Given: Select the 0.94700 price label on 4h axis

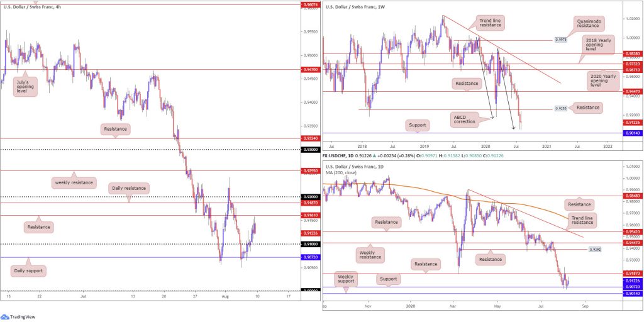Looking at the screenshot, I should [309, 69].
